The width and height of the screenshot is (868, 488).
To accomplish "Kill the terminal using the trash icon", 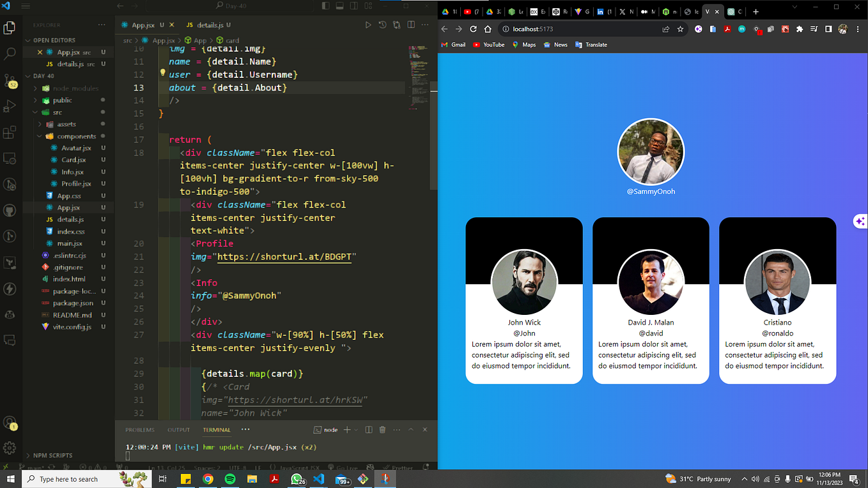I will pos(382,429).
